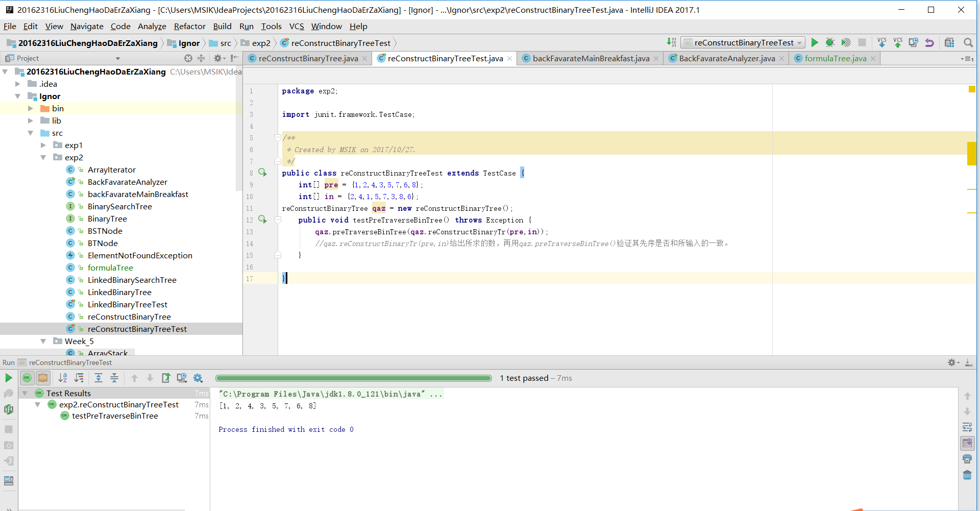The image size is (980, 511).
Task: Print console output icon
Action: coord(967,459)
